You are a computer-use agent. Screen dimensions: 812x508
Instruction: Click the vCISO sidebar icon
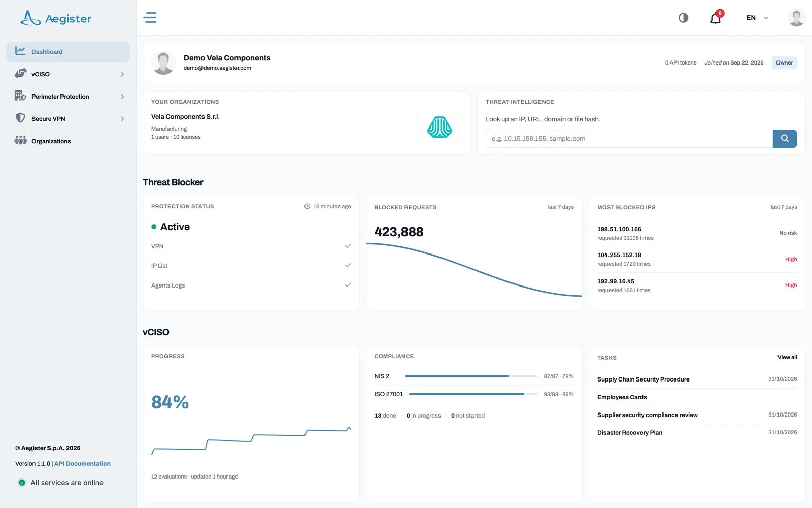click(20, 74)
